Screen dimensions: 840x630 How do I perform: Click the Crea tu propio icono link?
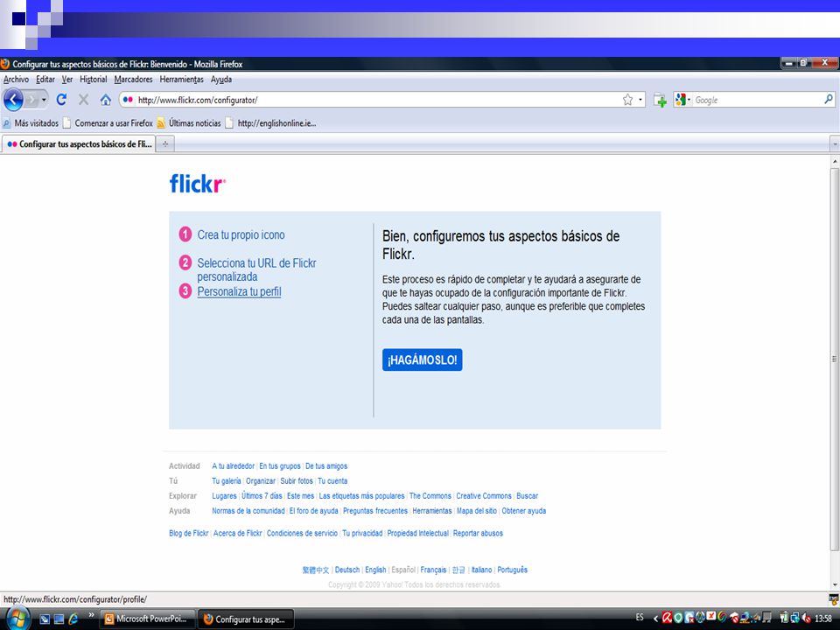click(241, 234)
